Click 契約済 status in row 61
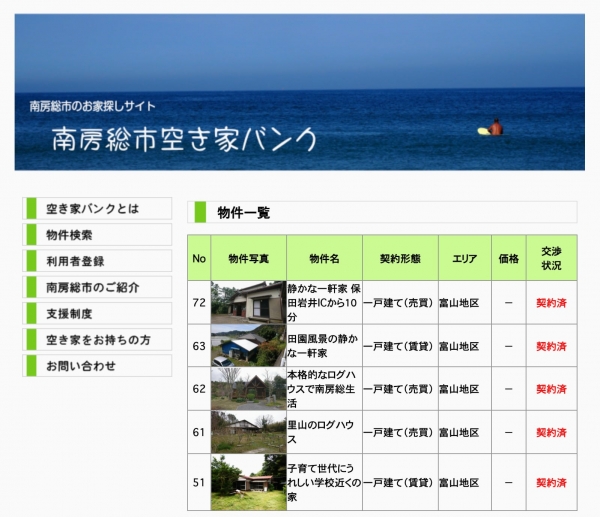 pos(551,432)
